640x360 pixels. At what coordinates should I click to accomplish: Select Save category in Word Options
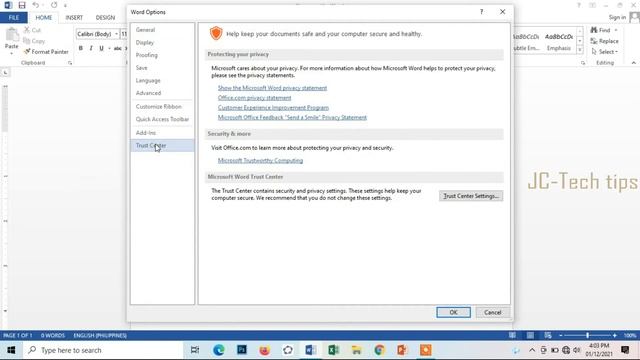[162, 68]
